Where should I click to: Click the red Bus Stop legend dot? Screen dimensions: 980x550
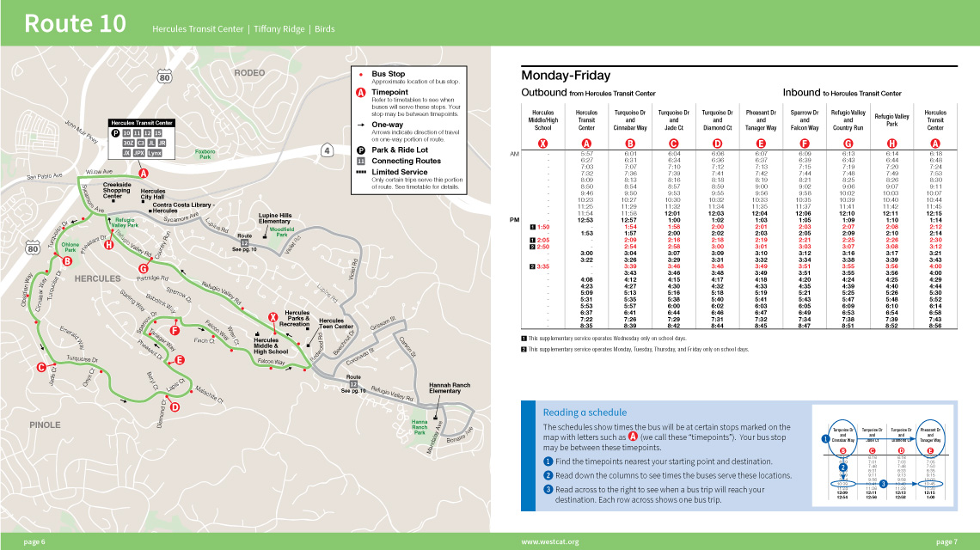click(x=361, y=75)
